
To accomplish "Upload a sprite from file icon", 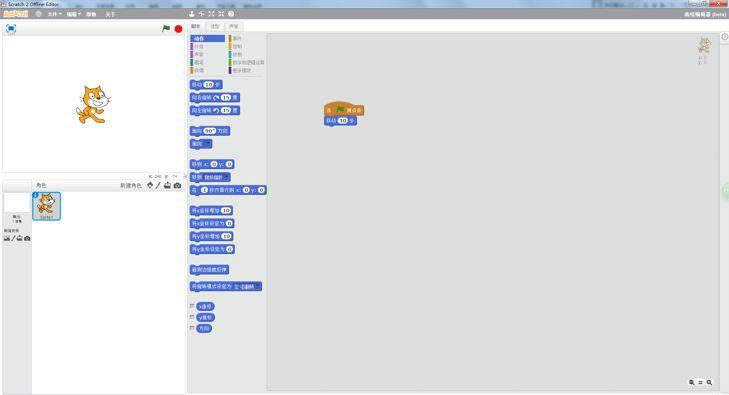I will point(167,185).
